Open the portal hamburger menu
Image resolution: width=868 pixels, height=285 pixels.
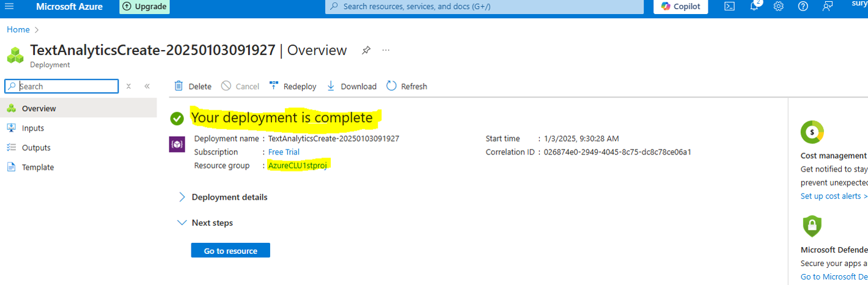click(10, 6)
